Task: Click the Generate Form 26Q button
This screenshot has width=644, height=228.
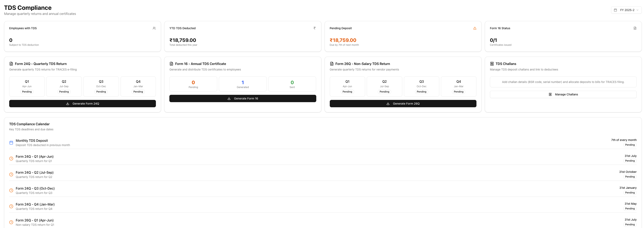Action: coord(403,104)
